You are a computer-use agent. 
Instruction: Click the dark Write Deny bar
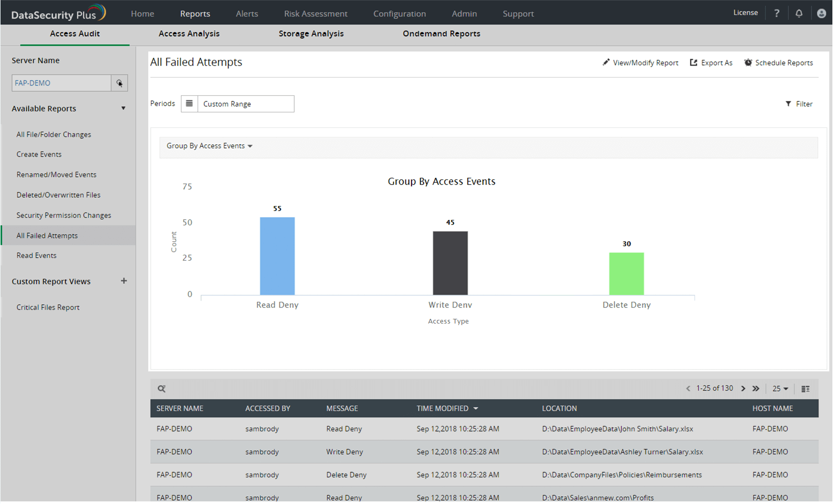pyautogui.click(x=452, y=264)
